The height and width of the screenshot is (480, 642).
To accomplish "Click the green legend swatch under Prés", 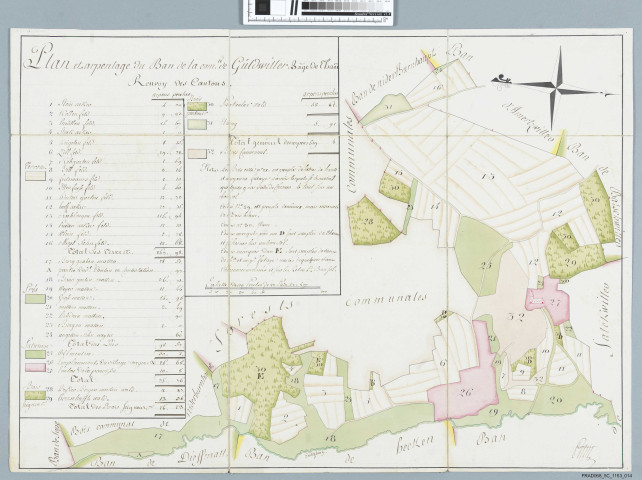I will tap(35, 299).
